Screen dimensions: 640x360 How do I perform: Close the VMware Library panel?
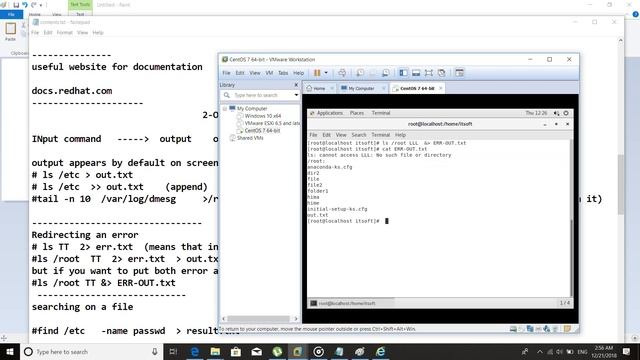coord(296,84)
